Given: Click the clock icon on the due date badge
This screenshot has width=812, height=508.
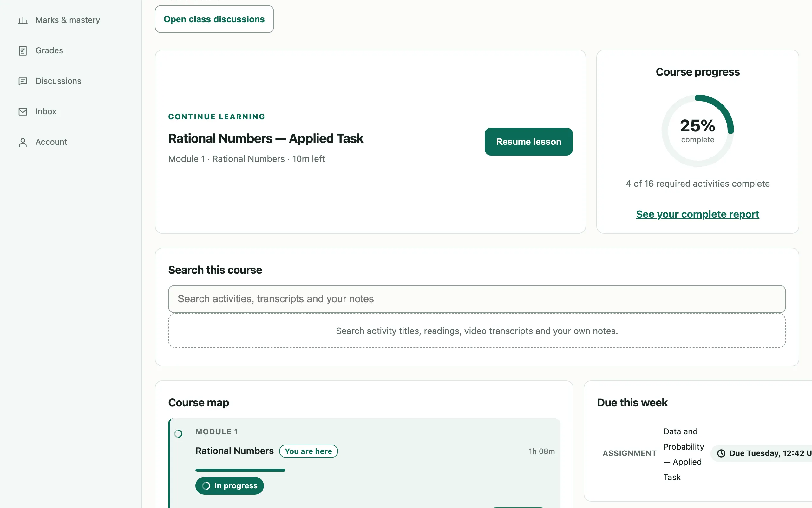Looking at the screenshot, I should [x=721, y=453].
